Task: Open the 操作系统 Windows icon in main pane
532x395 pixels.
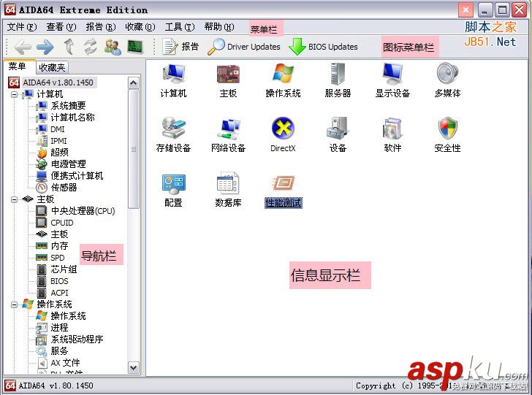Action: coord(283,81)
